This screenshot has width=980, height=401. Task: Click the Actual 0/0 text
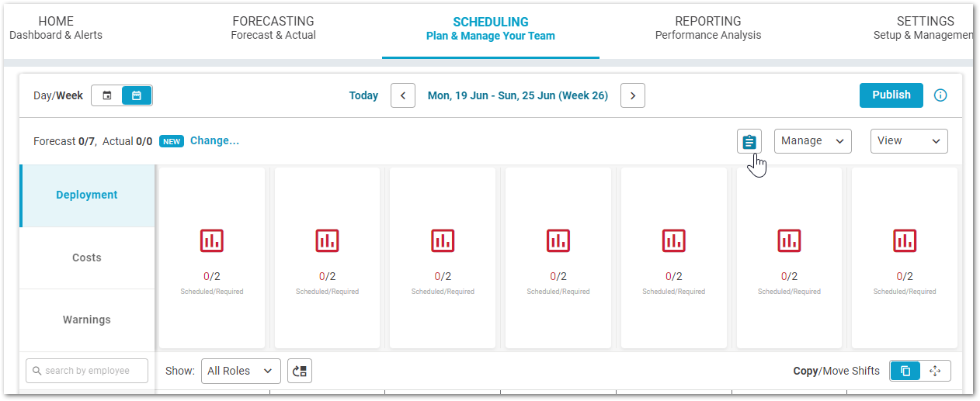127,141
